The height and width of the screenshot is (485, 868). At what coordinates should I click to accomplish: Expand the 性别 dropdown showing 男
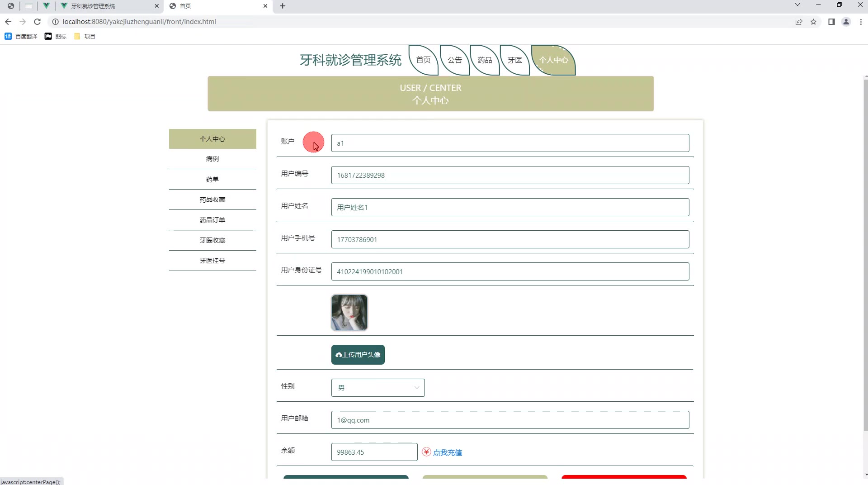[x=378, y=388]
